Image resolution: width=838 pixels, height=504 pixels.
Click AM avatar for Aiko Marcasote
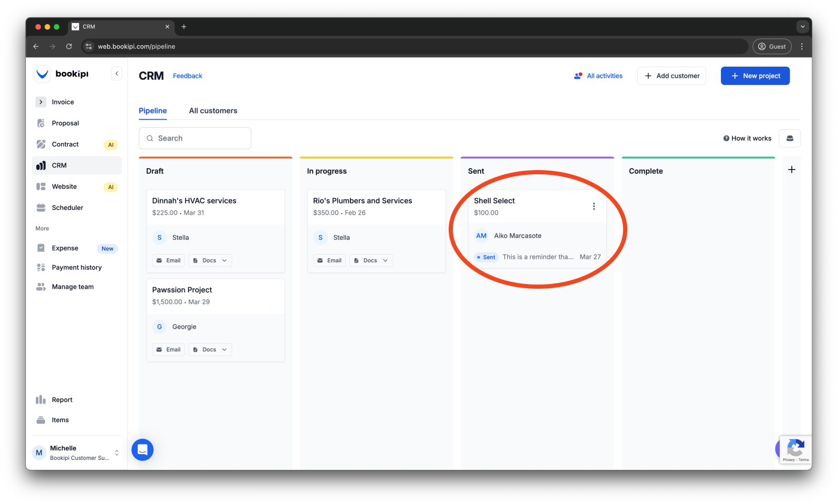pos(481,236)
